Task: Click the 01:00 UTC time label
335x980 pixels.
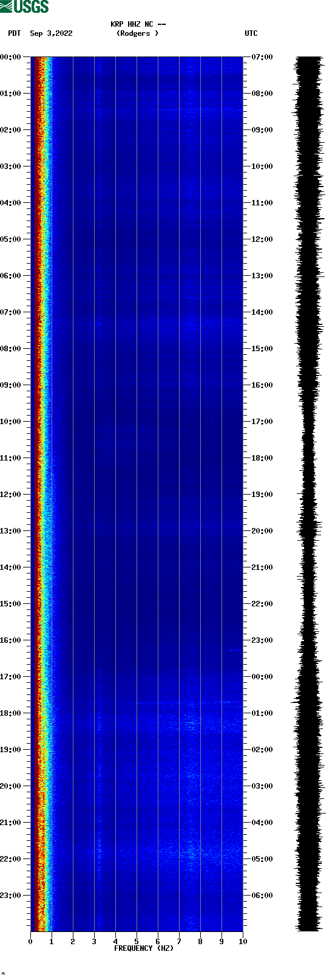Action: (x=262, y=713)
